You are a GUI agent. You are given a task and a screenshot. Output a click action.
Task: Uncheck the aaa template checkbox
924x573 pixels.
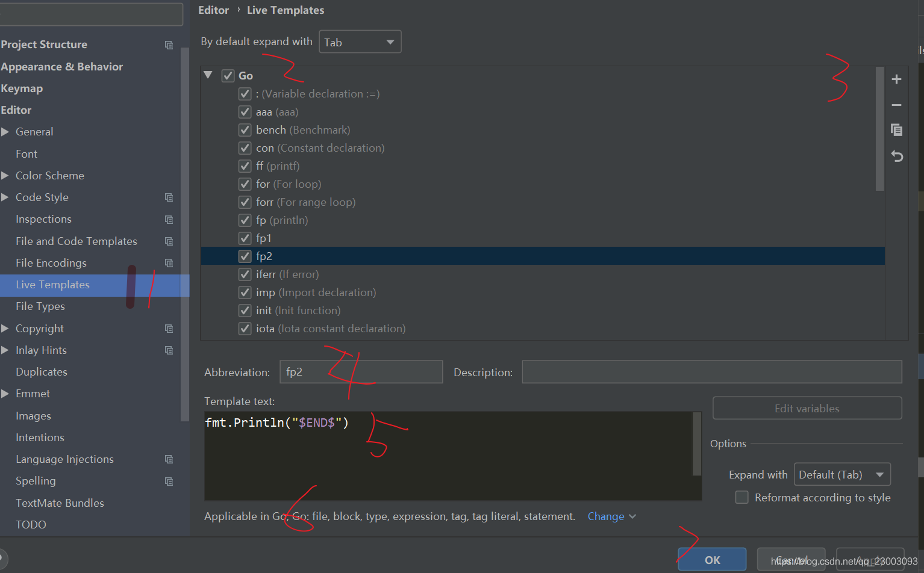point(245,112)
